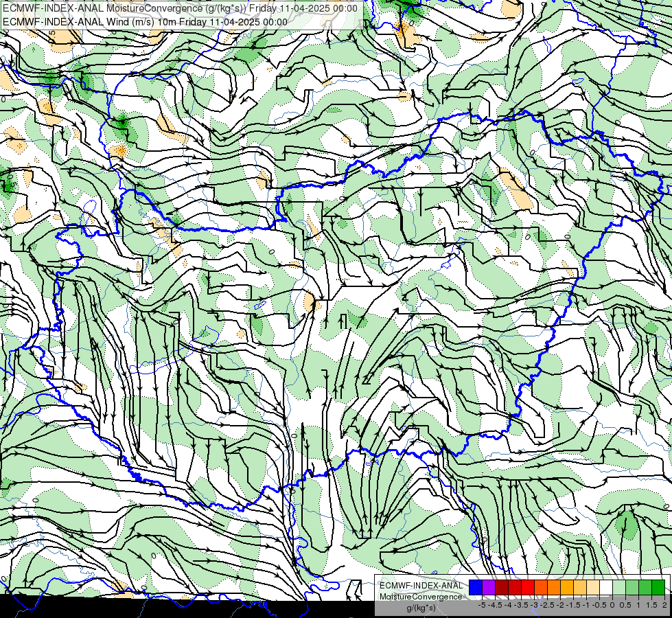Click the pale cream swatch left of -0.5
The height and width of the screenshot is (618, 672).
click(x=592, y=588)
